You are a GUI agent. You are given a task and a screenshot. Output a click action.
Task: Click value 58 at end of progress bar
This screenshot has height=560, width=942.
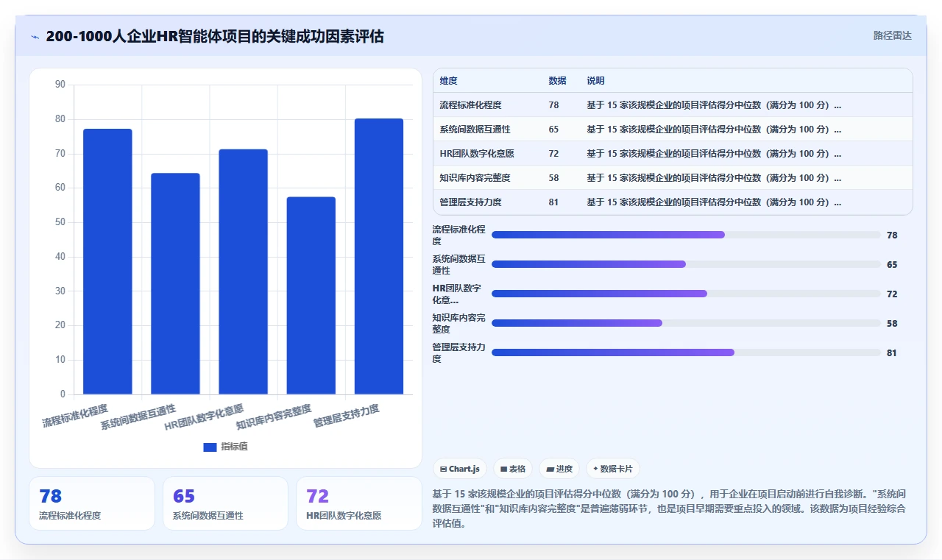892,324
